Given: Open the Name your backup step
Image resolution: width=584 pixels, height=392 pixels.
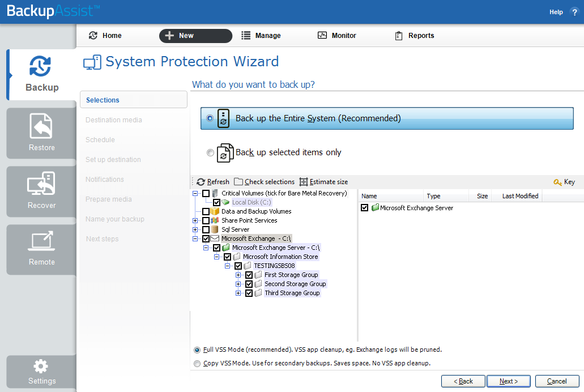Looking at the screenshot, I should click(x=115, y=219).
